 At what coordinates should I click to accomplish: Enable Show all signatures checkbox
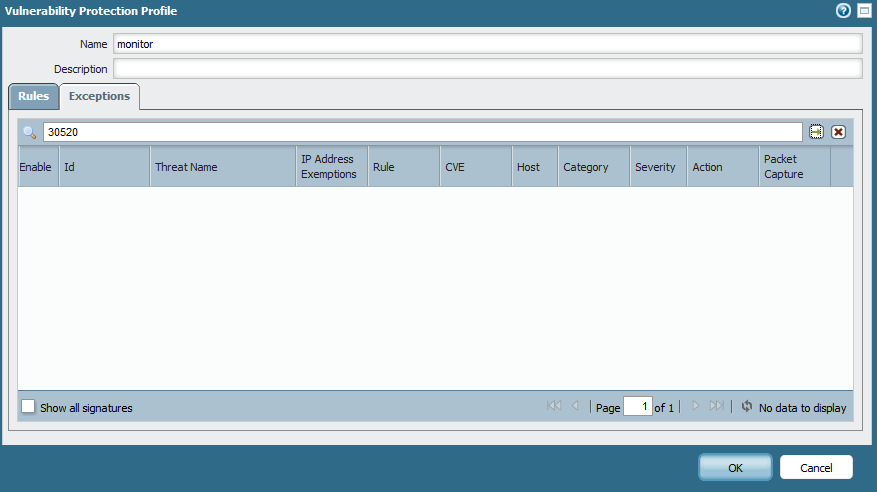pos(28,406)
